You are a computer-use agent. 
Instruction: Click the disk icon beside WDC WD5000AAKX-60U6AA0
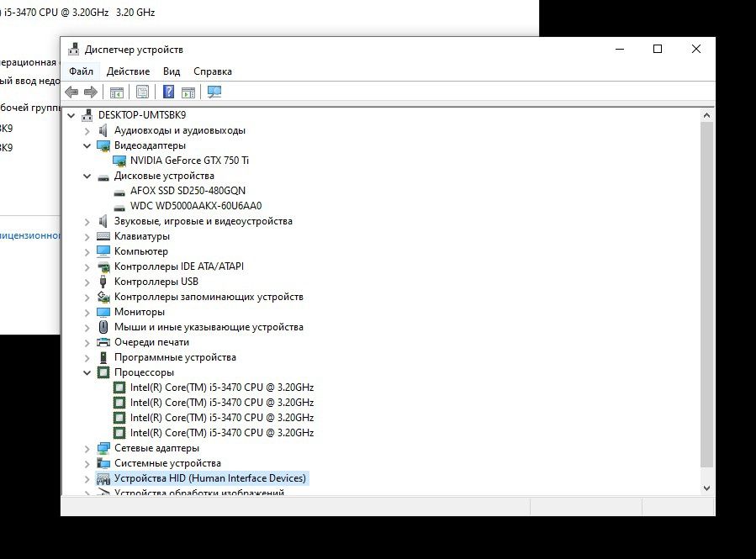(x=119, y=207)
